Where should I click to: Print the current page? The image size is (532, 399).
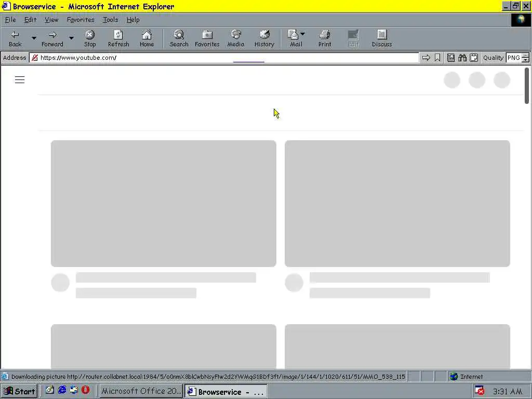(325, 38)
